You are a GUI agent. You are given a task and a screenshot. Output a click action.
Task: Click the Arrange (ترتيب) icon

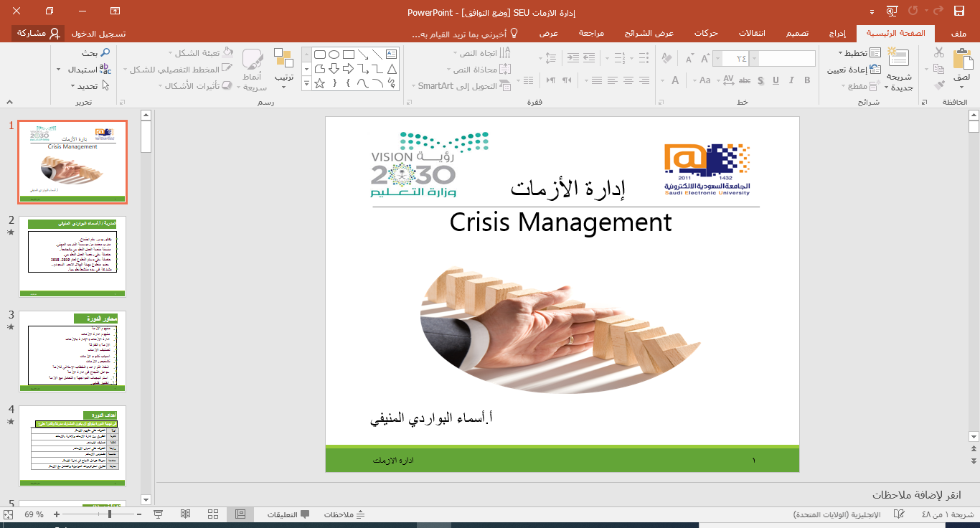283,60
